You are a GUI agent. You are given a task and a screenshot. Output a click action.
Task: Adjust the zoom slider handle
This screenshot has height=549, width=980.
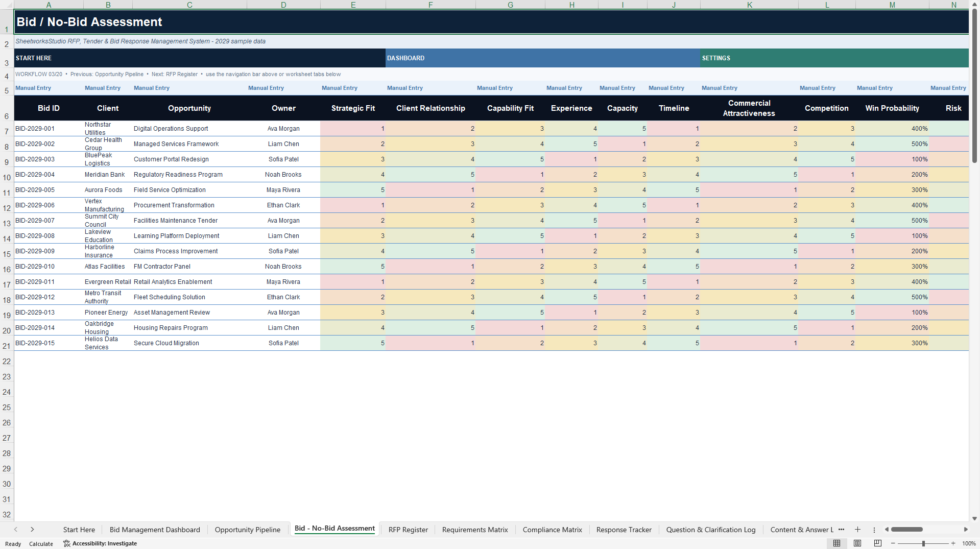923,543
